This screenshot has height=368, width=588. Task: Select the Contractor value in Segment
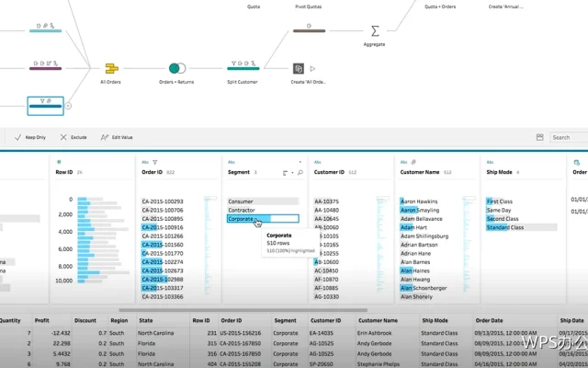pos(263,210)
